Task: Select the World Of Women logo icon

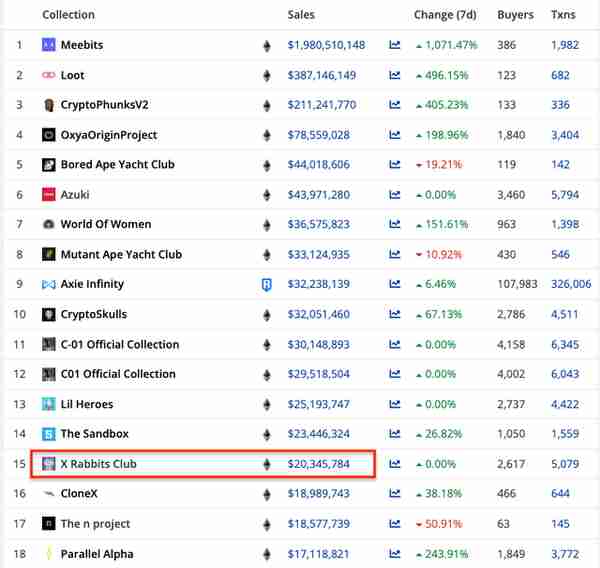Action: [49, 224]
